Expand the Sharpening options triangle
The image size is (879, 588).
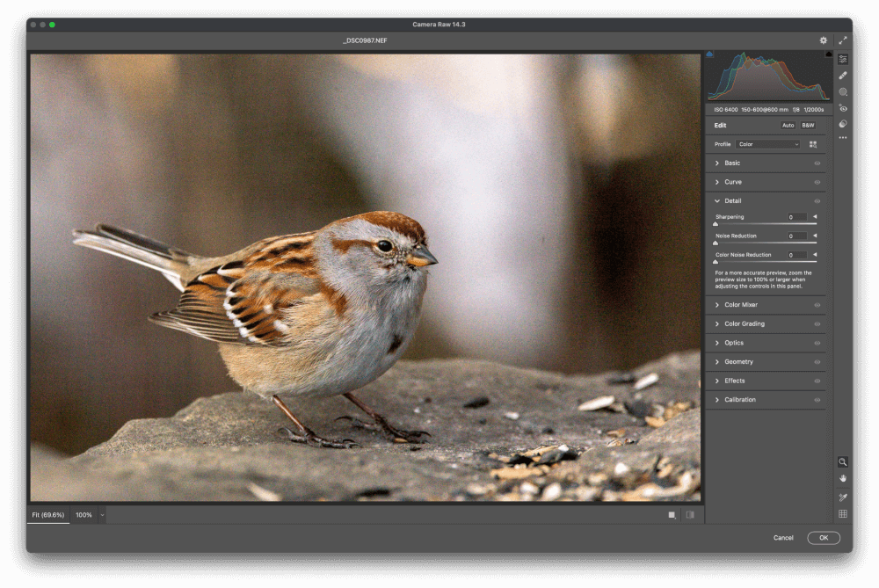pyautogui.click(x=814, y=217)
